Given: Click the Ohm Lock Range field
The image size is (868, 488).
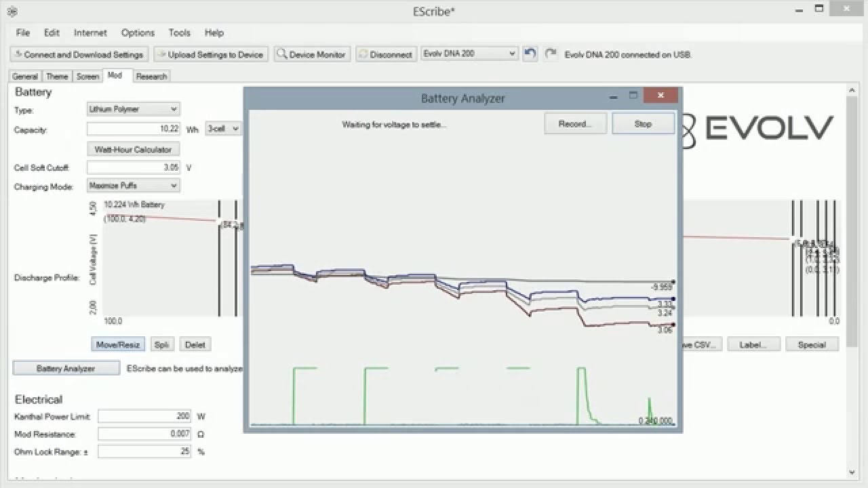Looking at the screenshot, I should coord(144,451).
